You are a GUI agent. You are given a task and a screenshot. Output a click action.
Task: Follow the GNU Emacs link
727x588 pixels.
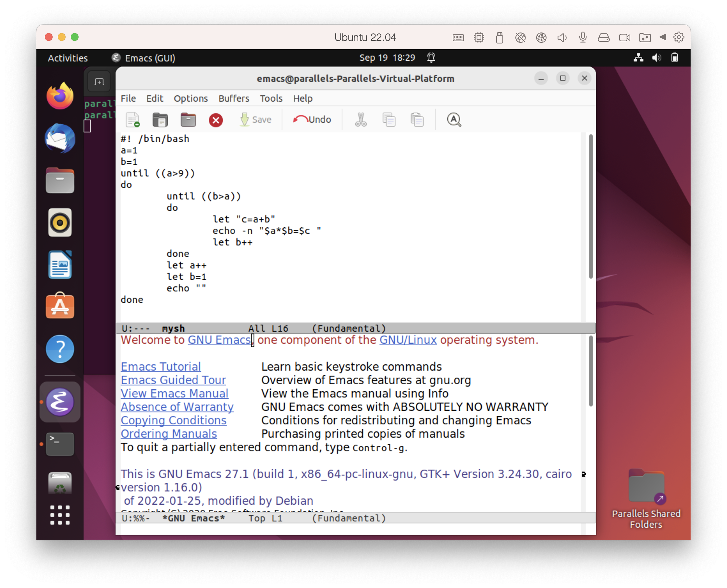219,340
